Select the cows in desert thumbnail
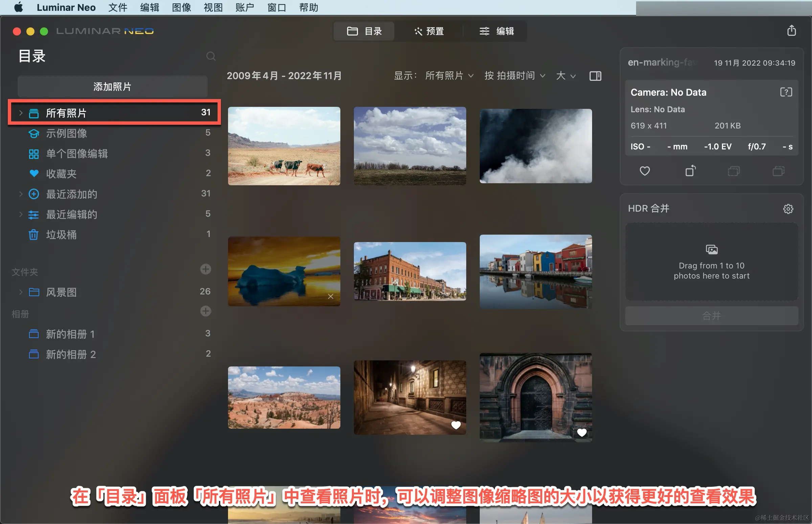 (x=284, y=146)
